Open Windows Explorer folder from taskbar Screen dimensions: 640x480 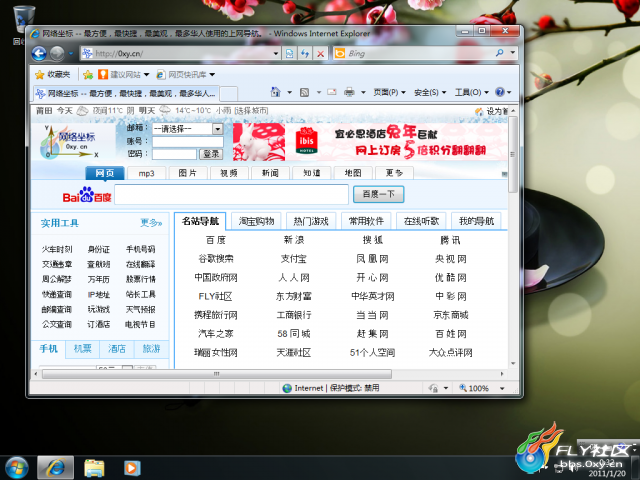pyautogui.click(x=94, y=468)
